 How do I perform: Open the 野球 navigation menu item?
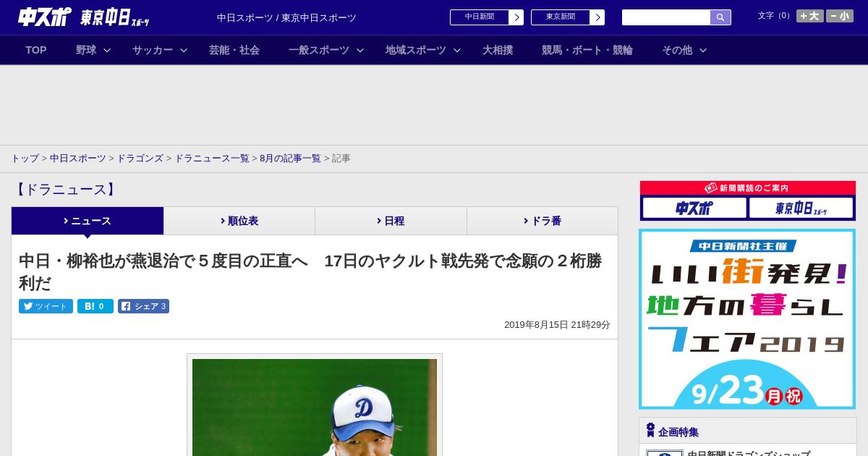[x=86, y=50]
